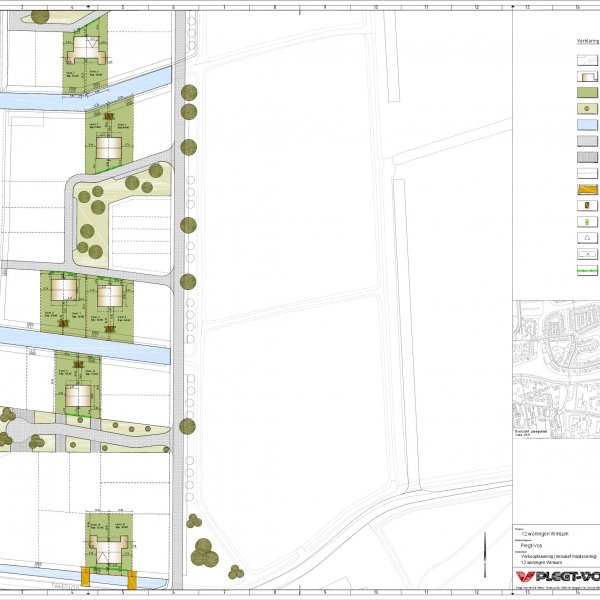The width and height of the screenshot is (600, 600).
Task: Click the top legend box with diagonal lines
Action: [x=587, y=60]
